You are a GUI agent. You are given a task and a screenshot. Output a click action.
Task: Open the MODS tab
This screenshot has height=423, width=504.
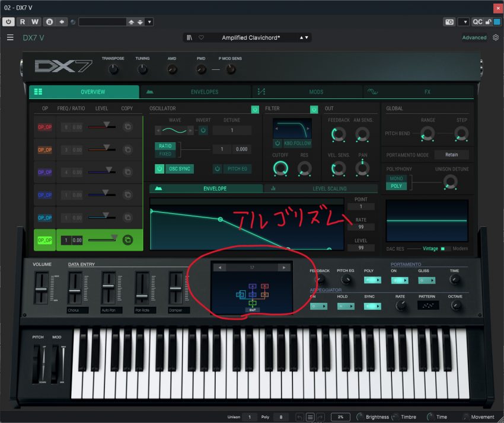click(x=308, y=92)
